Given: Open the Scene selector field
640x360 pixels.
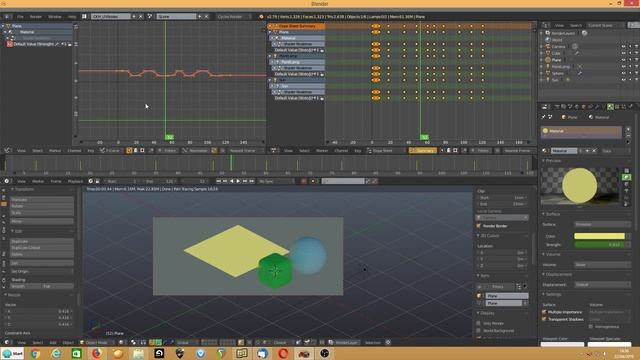Looking at the screenshot, I should [x=176, y=17].
